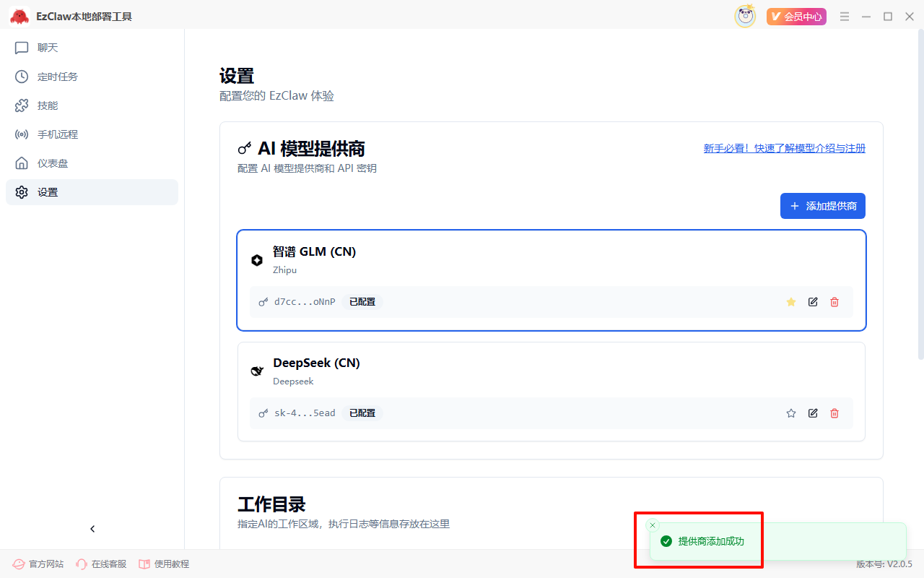This screenshot has height=578, width=924.
Task: Dismiss the 提供商添加成功 notification
Action: tap(653, 525)
